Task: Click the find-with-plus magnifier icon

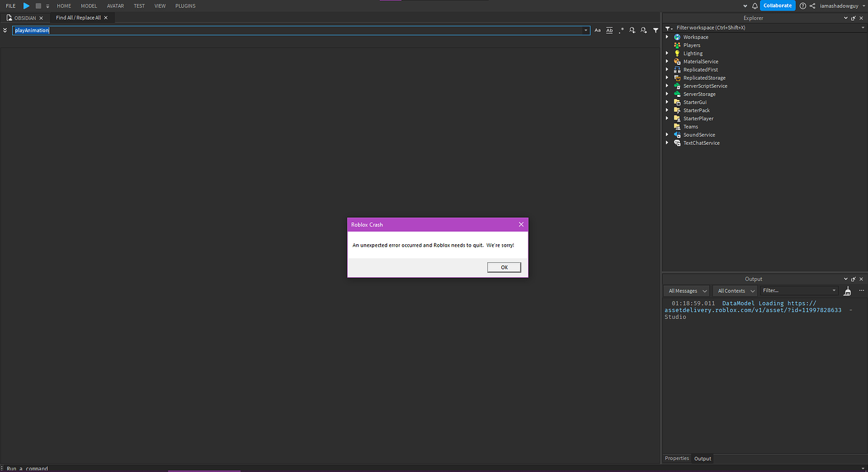Action: 632,30
